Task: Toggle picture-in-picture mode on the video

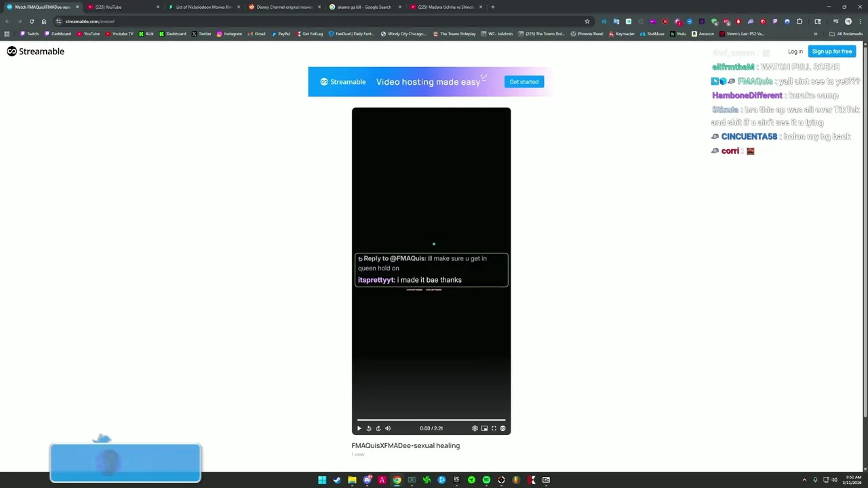Action: (484, 428)
